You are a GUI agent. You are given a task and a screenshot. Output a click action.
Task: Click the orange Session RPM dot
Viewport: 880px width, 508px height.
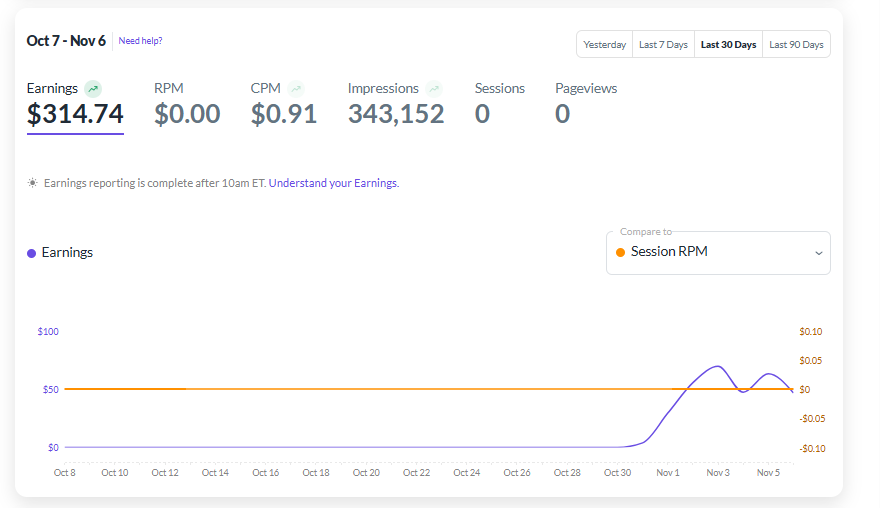point(621,252)
